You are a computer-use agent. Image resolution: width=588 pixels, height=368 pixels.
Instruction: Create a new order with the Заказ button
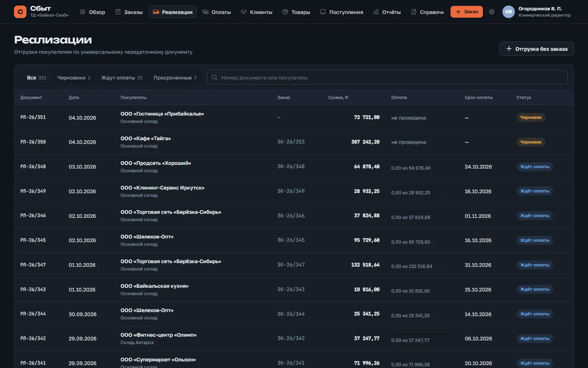coord(467,12)
